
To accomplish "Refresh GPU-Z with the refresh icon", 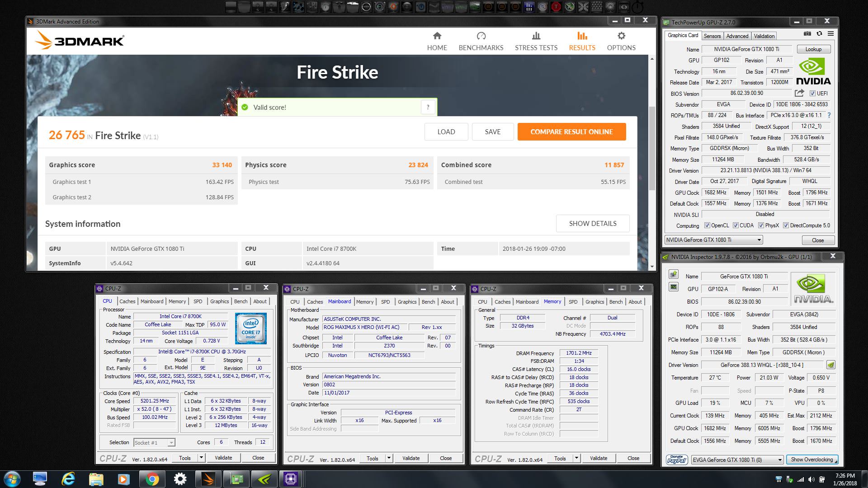I will tap(819, 34).
